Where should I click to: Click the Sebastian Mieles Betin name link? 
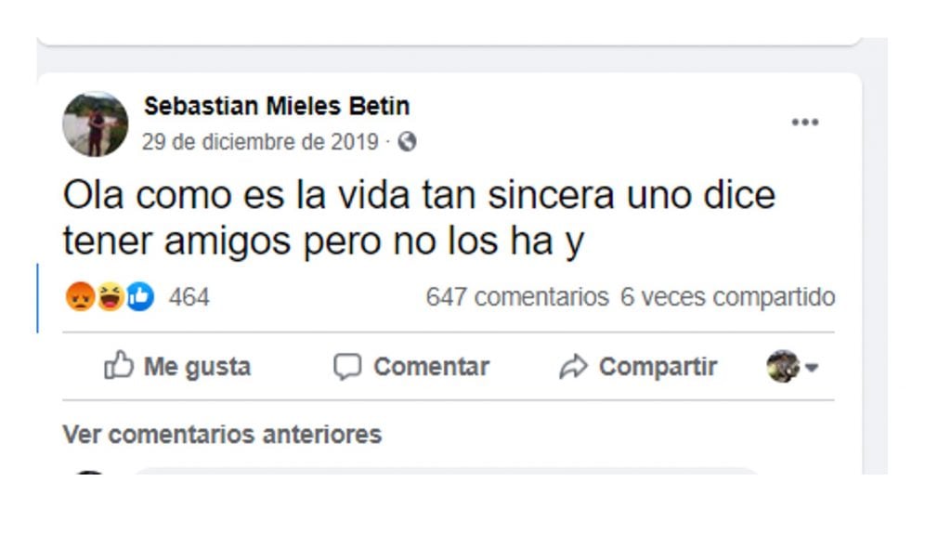tap(276, 107)
